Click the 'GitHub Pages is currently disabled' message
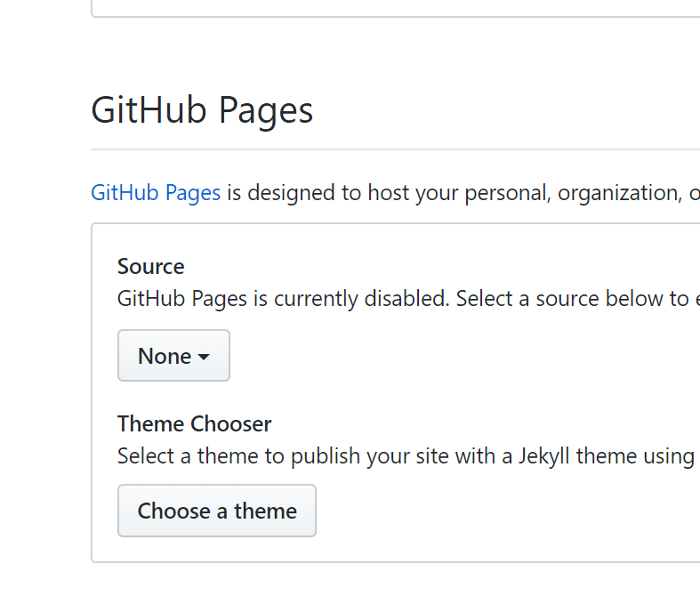Viewport: 700px width, 604px height. coord(408,299)
